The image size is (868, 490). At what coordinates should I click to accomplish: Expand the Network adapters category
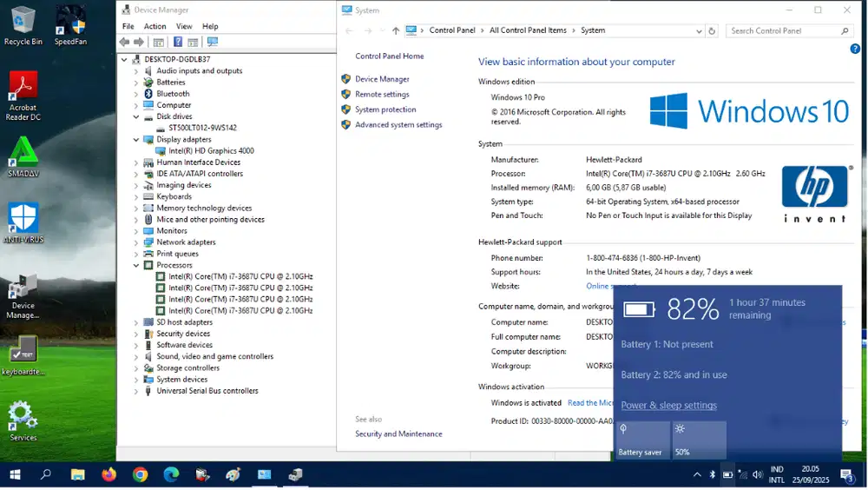[x=136, y=242]
